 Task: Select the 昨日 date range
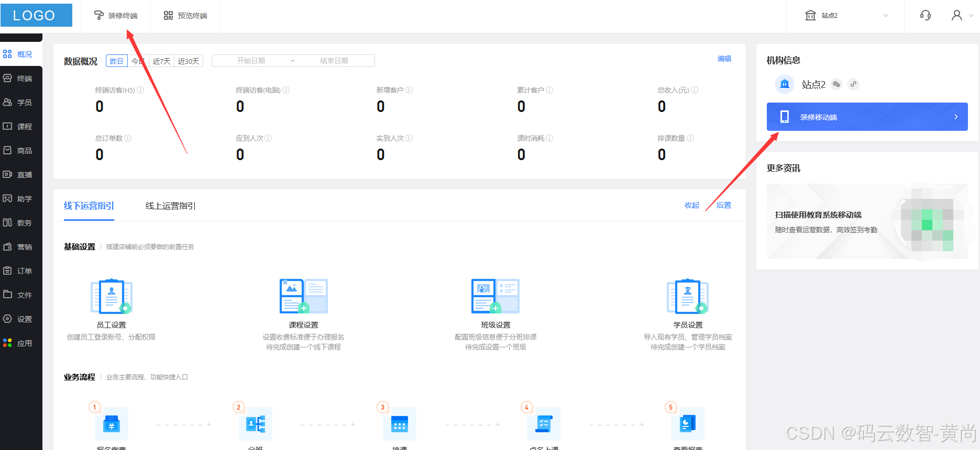click(x=116, y=61)
